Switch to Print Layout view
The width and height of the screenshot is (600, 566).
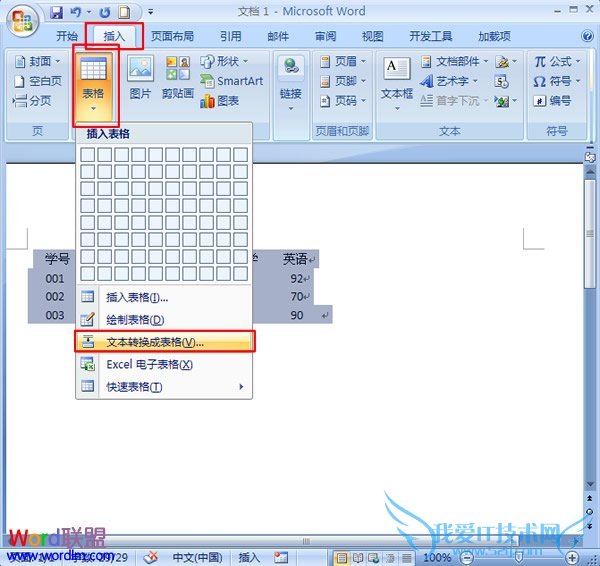[x=342, y=558]
